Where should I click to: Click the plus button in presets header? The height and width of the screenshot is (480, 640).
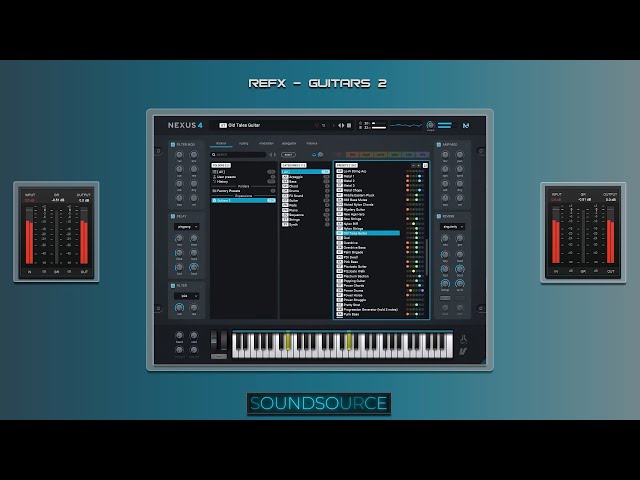[x=418, y=165]
